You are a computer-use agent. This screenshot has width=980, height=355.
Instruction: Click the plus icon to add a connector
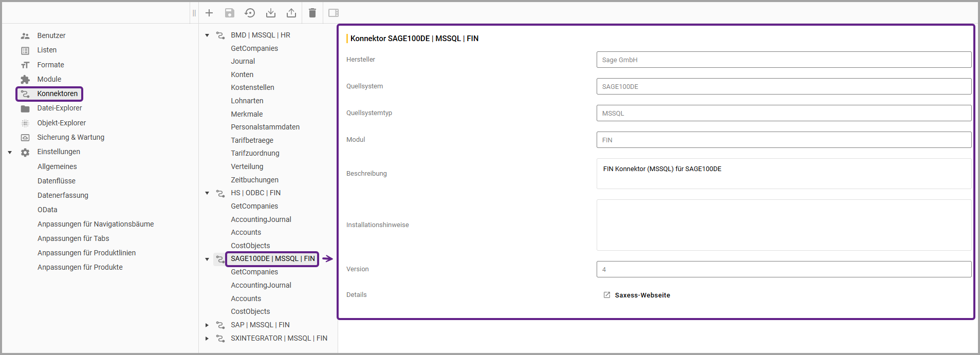tap(209, 13)
